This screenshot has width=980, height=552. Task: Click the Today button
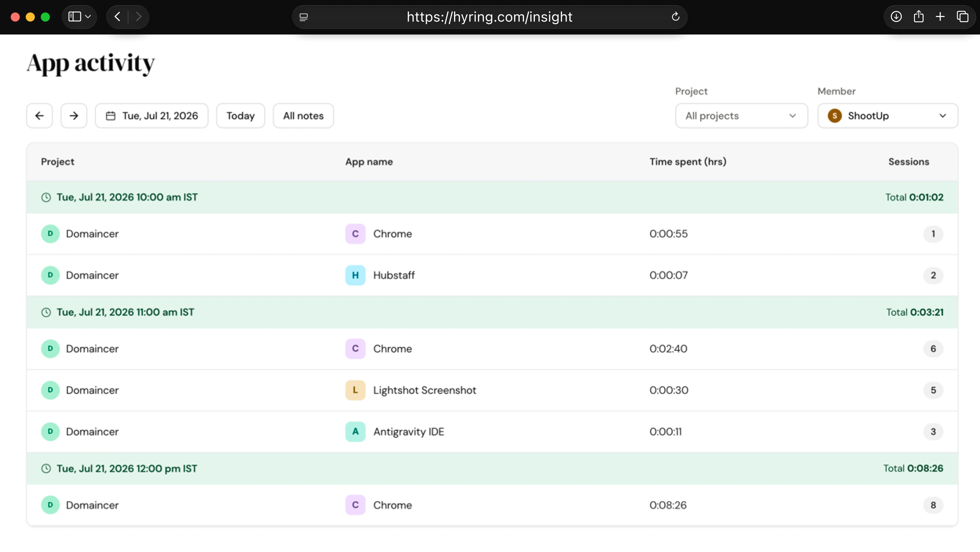[240, 116]
